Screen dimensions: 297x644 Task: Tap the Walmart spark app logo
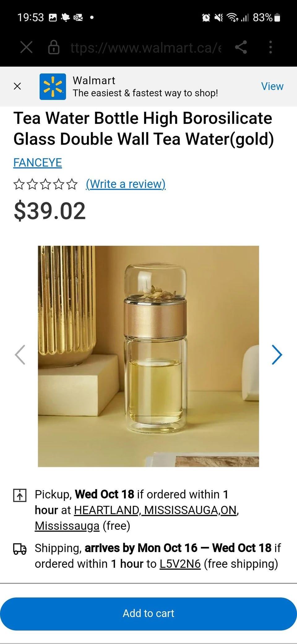click(x=53, y=87)
